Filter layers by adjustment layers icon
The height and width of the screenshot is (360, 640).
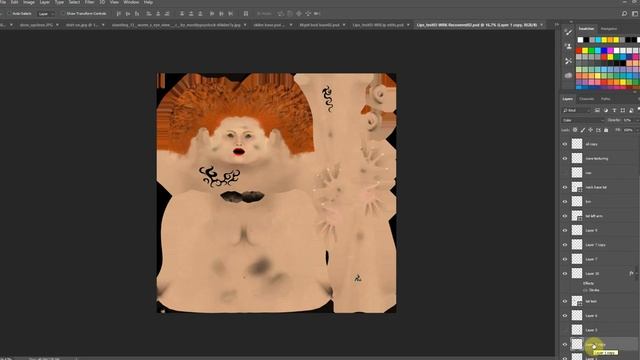click(606, 110)
